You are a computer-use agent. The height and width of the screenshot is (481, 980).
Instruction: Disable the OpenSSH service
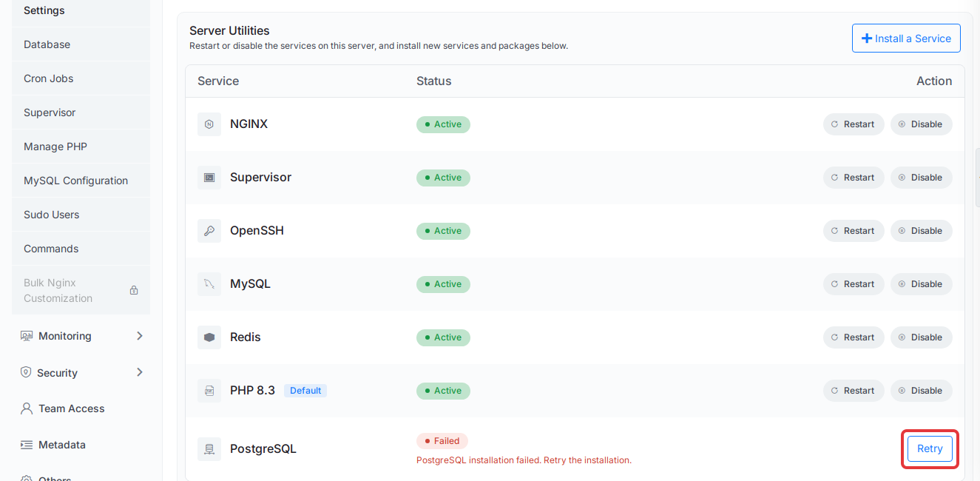[921, 231]
